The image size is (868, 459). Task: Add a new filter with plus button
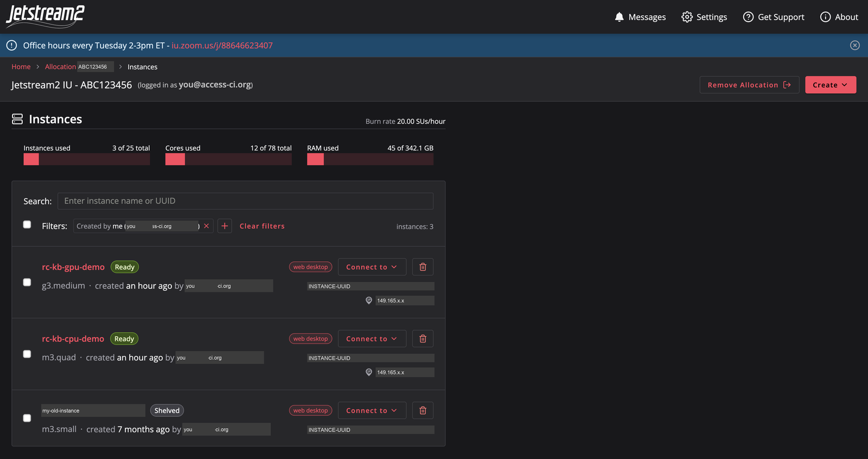[x=225, y=226]
